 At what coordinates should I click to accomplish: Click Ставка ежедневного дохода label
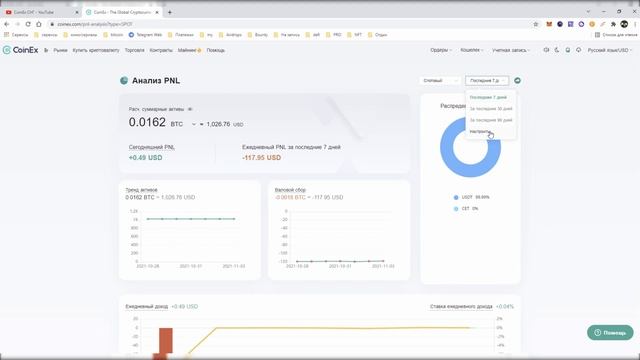pyautogui.click(x=461, y=307)
